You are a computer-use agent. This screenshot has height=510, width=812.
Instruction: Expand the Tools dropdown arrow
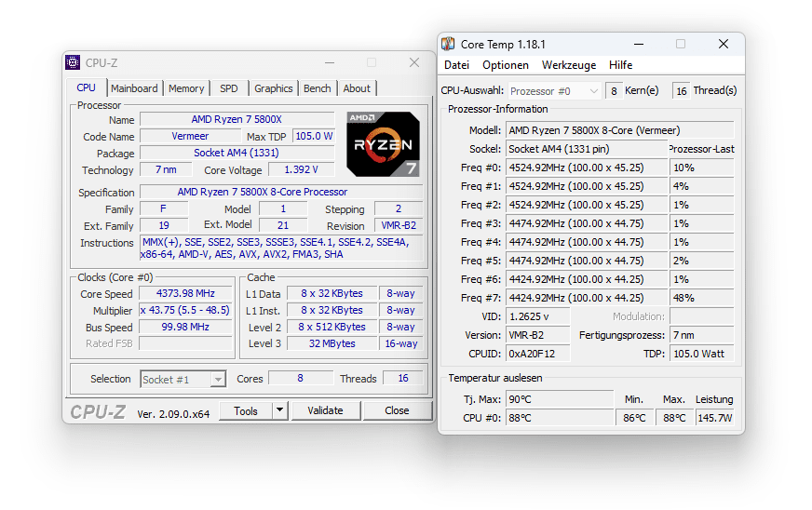click(279, 410)
